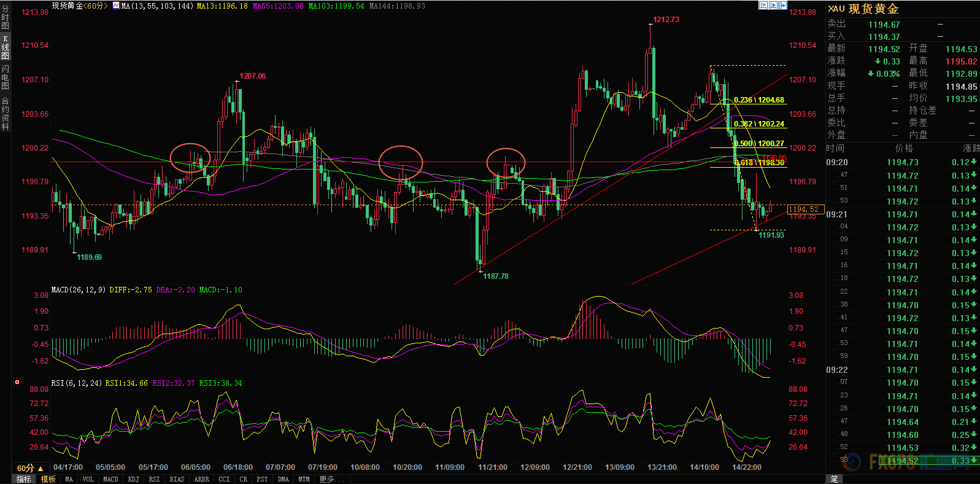Click the 昨收 value 1194.85

[x=961, y=87]
